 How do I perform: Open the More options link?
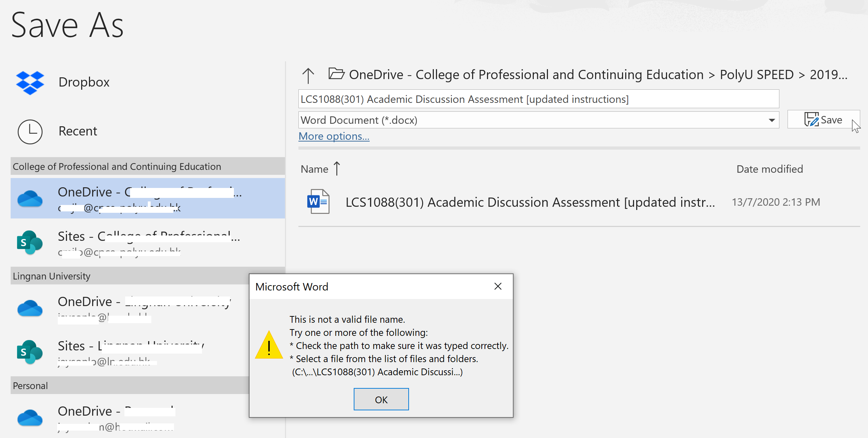click(x=334, y=136)
